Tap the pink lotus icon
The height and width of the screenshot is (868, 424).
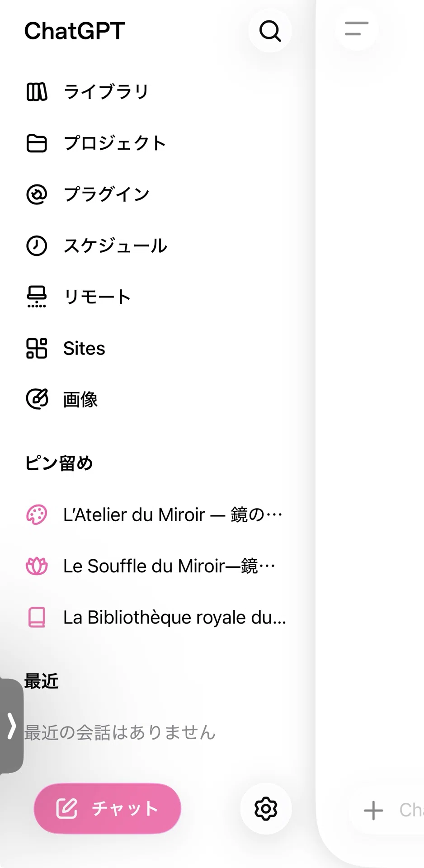coord(37,566)
